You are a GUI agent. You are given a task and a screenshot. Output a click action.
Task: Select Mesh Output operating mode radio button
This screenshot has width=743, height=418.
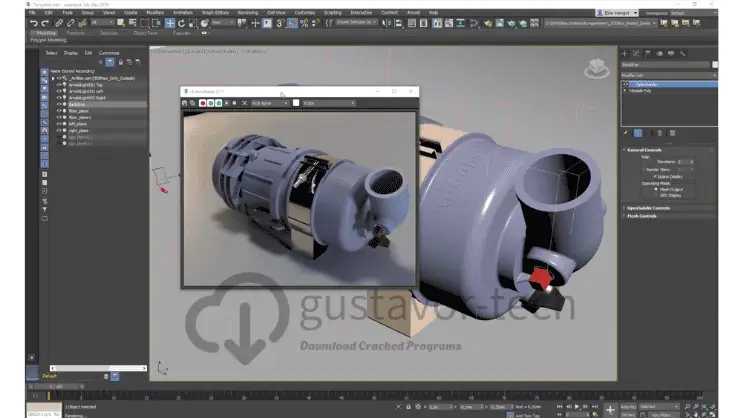[x=656, y=189]
